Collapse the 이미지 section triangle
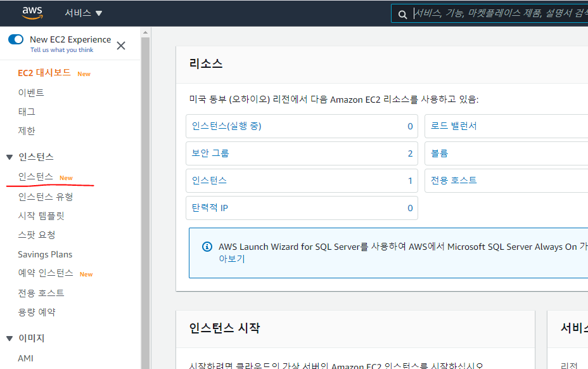588x369 pixels. [x=10, y=339]
